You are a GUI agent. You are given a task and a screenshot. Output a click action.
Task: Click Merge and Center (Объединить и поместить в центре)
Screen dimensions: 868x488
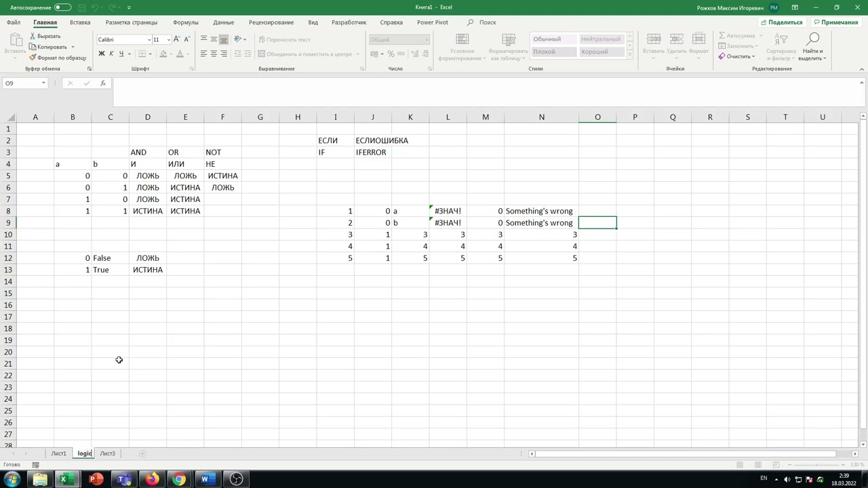click(x=305, y=54)
